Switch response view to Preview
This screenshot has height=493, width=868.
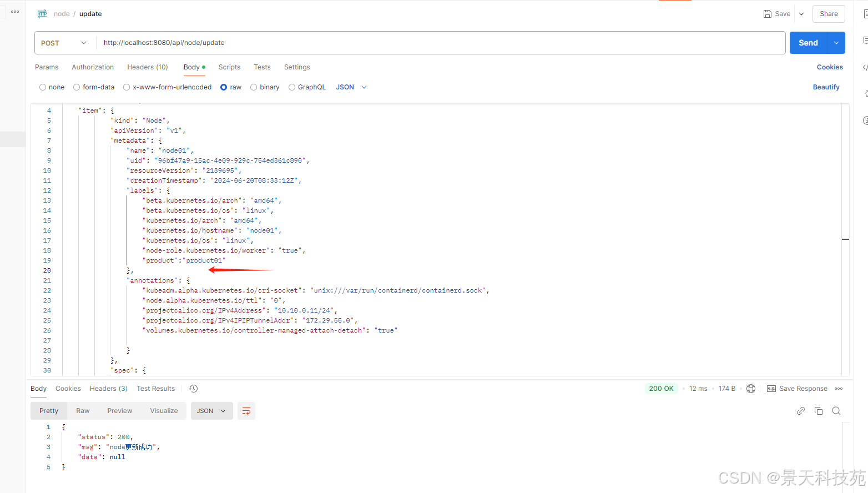(x=120, y=411)
